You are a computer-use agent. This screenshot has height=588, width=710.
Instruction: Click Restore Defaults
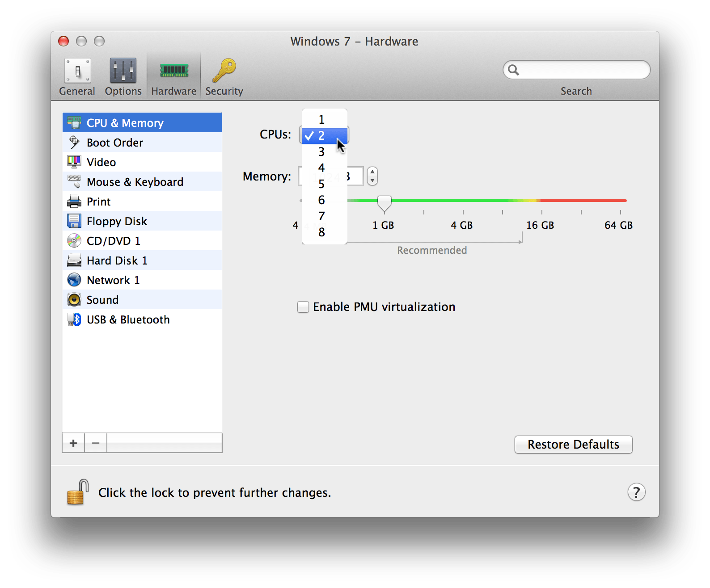(x=573, y=445)
